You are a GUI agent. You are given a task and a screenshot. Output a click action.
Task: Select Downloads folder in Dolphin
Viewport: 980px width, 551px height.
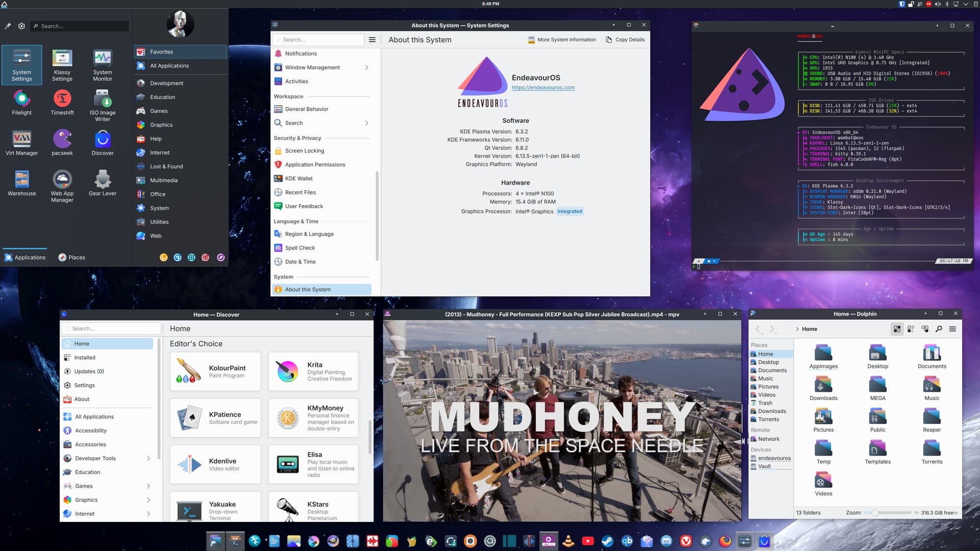tap(823, 388)
